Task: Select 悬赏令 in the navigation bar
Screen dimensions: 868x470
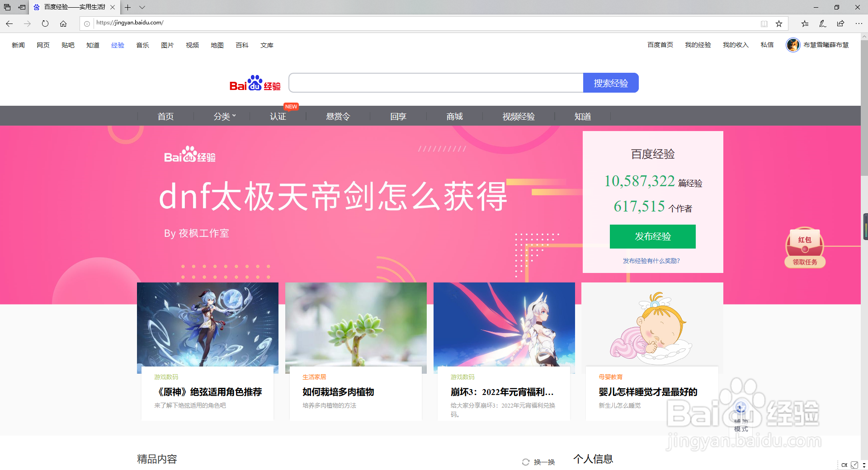Action: 337,116
